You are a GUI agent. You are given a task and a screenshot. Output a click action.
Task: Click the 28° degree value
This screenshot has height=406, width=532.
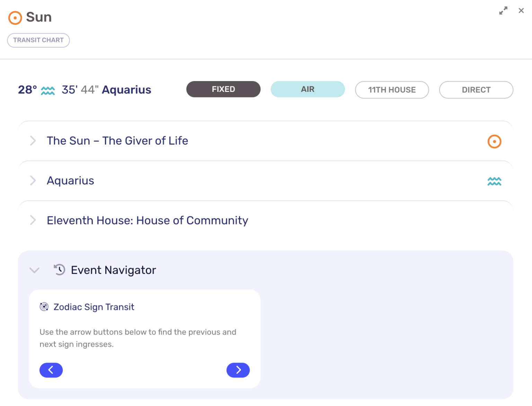[x=28, y=90]
